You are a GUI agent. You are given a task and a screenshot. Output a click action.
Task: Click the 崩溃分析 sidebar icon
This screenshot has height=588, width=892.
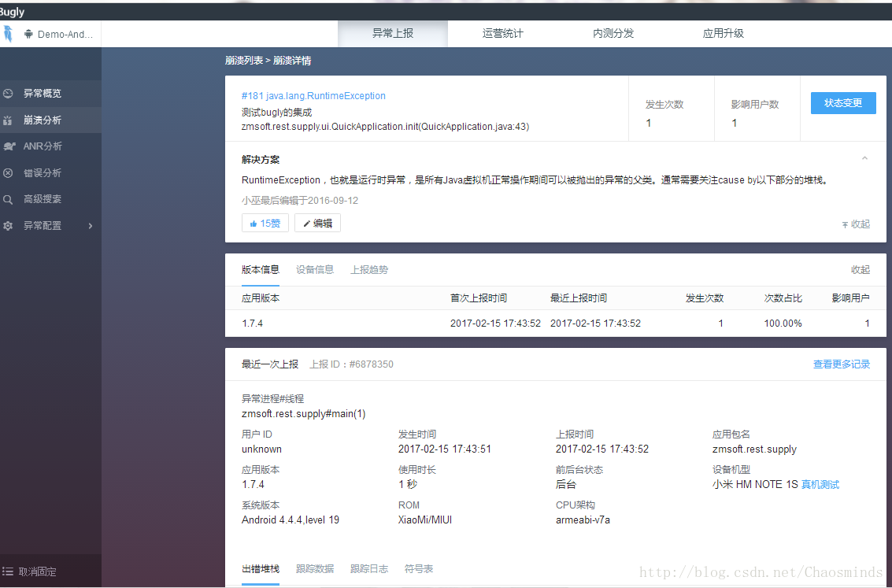point(8,120)
